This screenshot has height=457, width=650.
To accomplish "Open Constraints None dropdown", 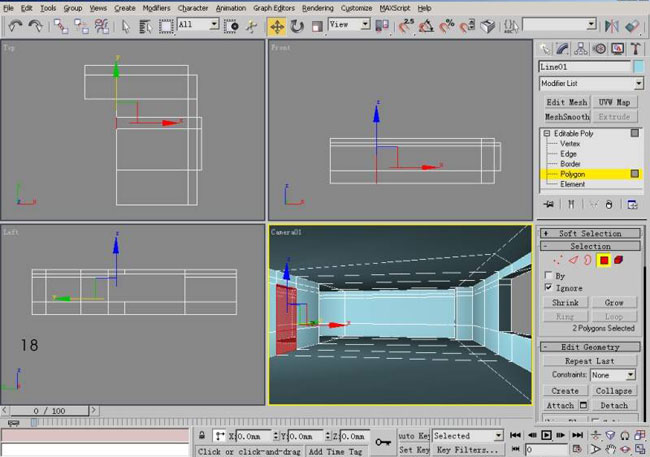I will coord(630,375).
